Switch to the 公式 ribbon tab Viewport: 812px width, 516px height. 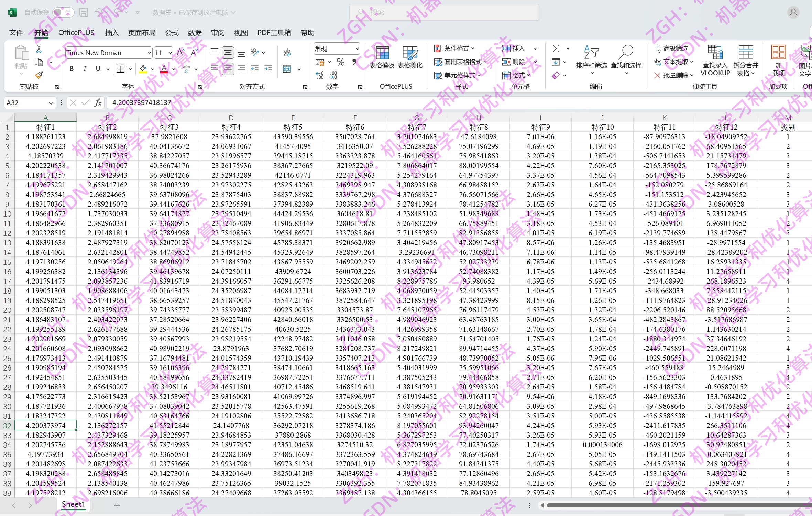(172, 33)
